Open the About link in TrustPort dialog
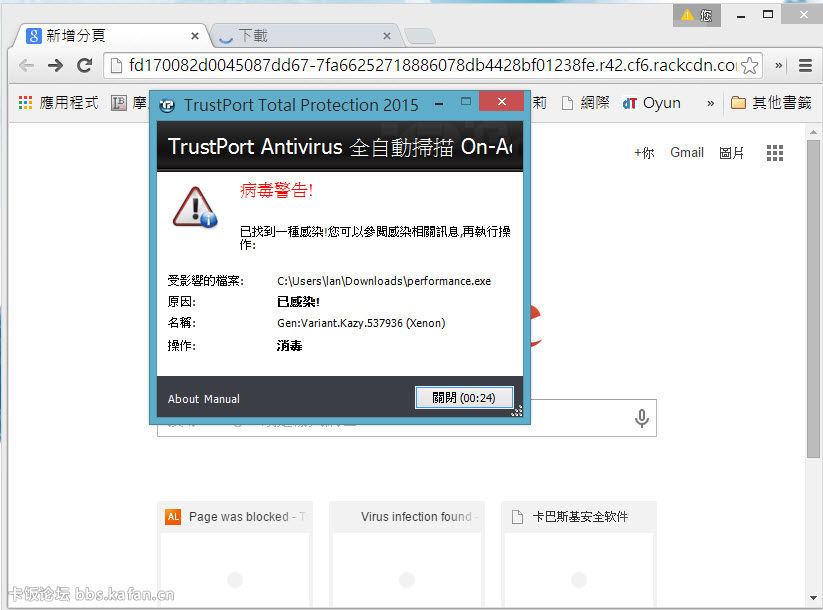 point(183,399)
